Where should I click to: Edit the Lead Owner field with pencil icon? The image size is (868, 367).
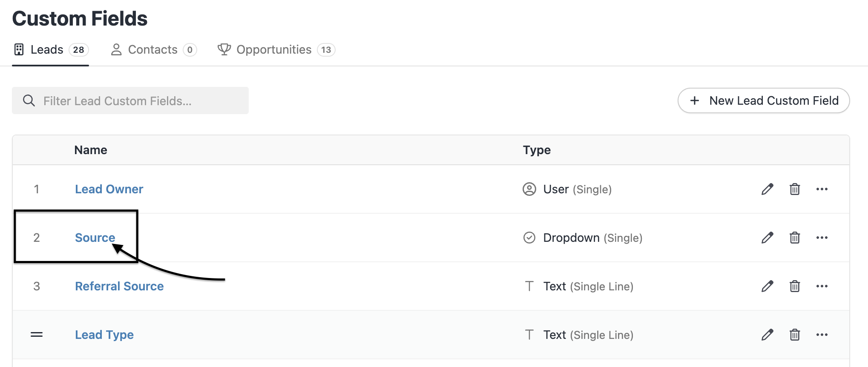(767, 189)
